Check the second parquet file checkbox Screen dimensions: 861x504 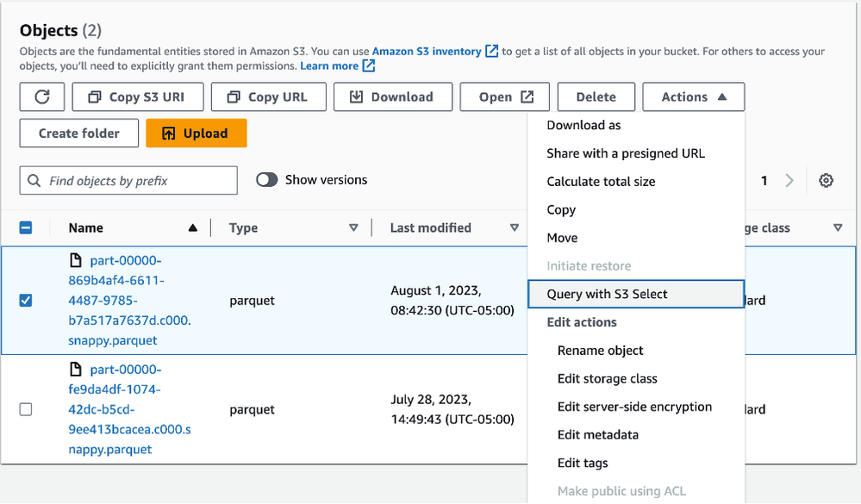(x=26, y=409)
